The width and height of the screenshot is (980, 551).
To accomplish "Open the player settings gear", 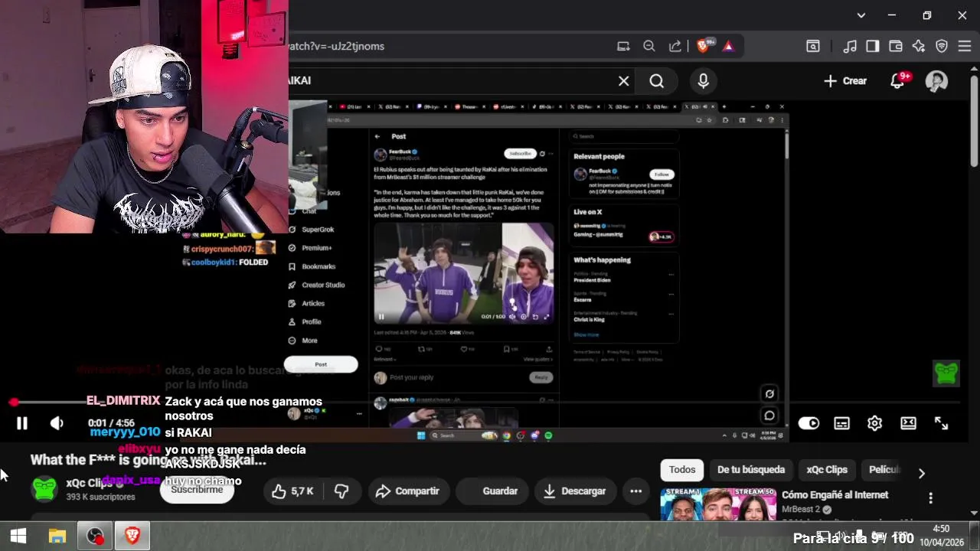I will tap(875, 423).
